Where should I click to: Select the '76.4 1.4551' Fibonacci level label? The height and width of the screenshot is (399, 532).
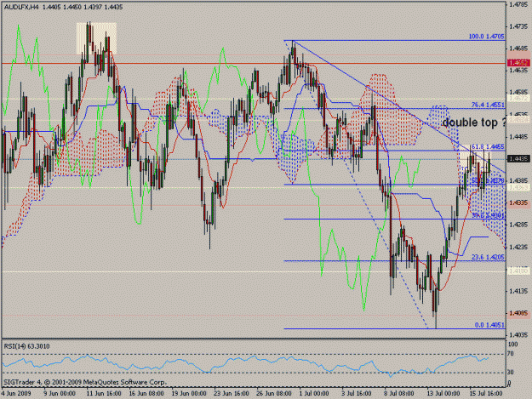(488, 105)
